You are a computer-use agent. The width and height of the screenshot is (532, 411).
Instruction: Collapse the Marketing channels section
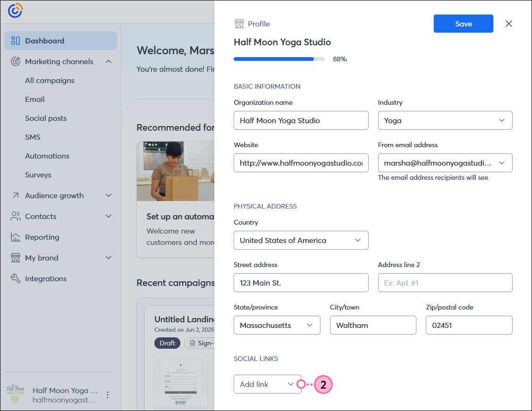109,61
